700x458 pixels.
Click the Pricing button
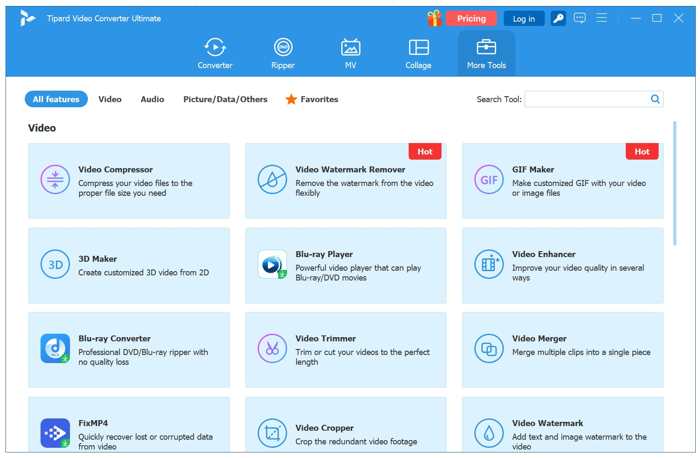pyautogui.click(x=471, y=18)
